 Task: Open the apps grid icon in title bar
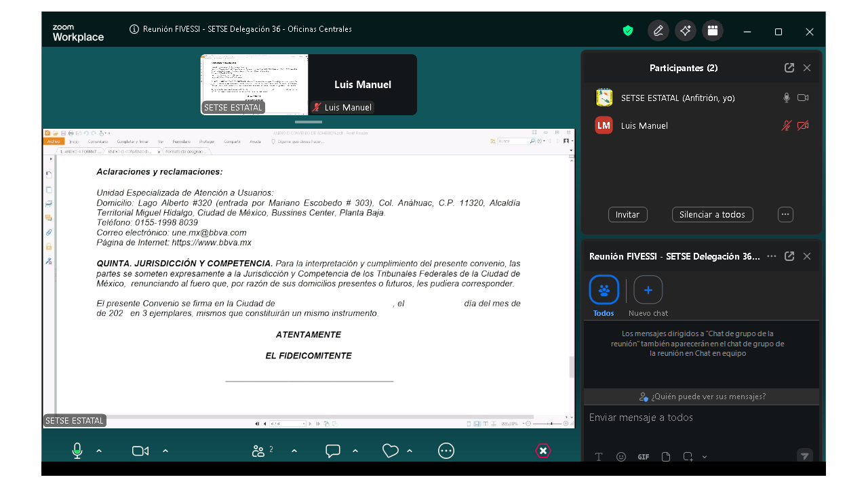coord(713,30)
